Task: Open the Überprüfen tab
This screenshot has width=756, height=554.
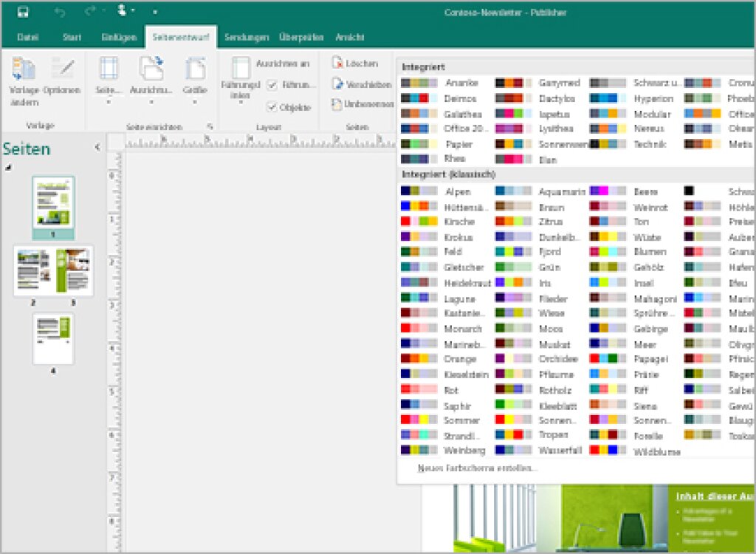Action: click(x=301, y=37)
